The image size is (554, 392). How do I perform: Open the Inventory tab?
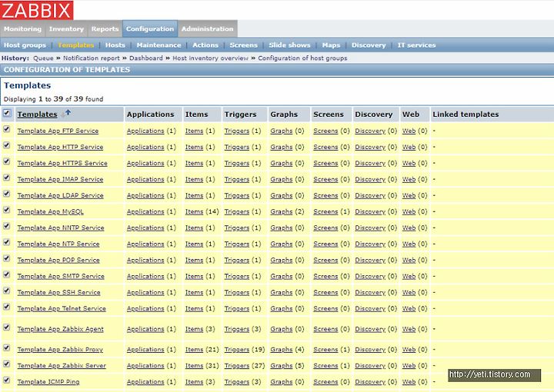[66, 29]
